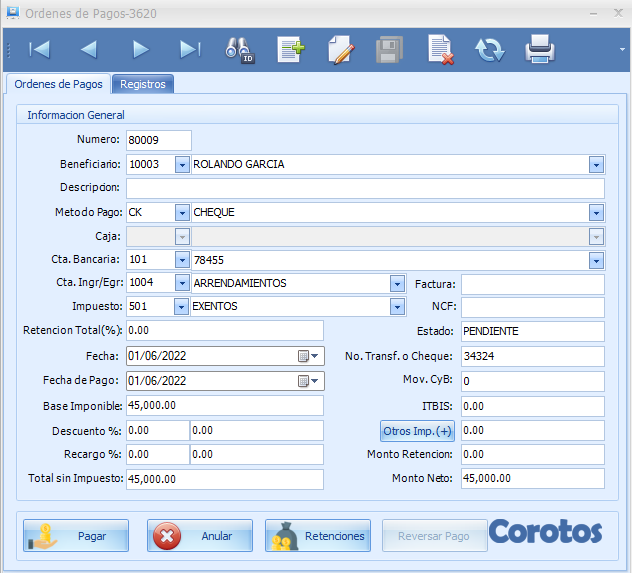Click the Pagar button
This screenshot has width=632, height=573.
77,536
